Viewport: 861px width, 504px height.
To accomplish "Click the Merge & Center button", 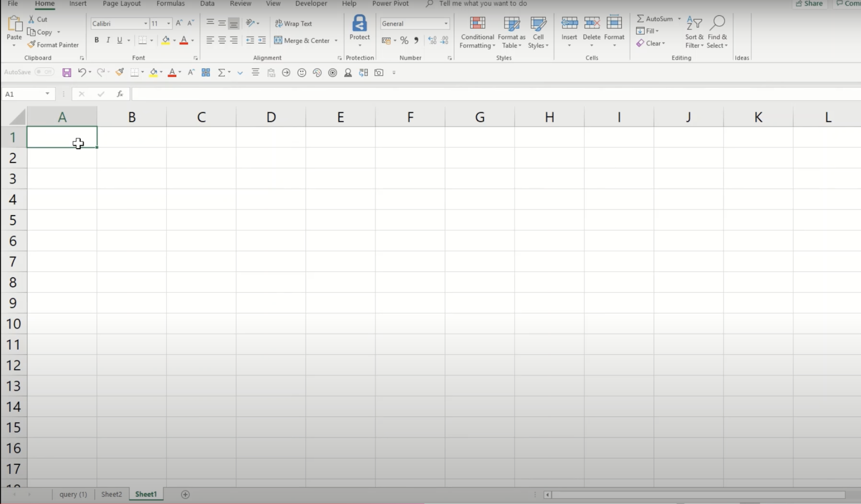I will coord(302,41).
